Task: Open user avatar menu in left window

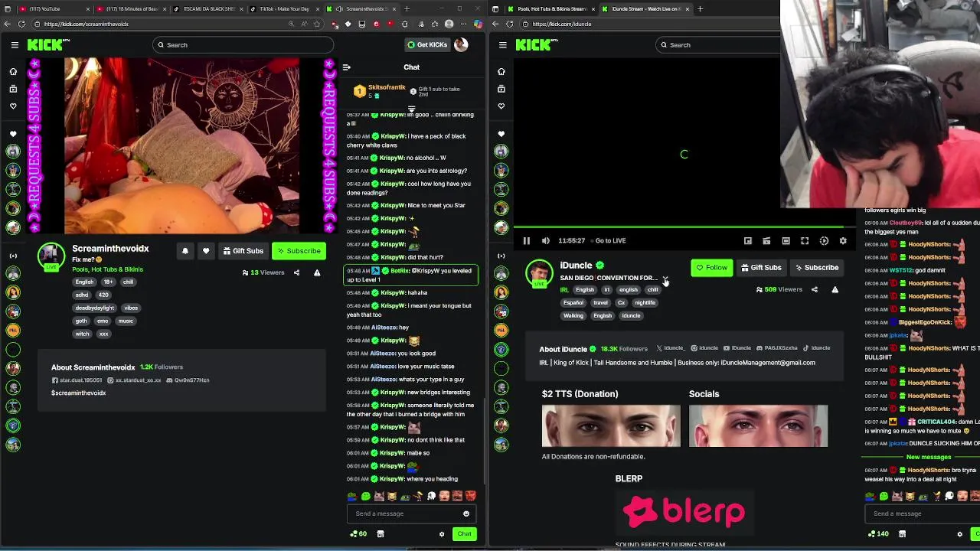Action: [461, 45]
